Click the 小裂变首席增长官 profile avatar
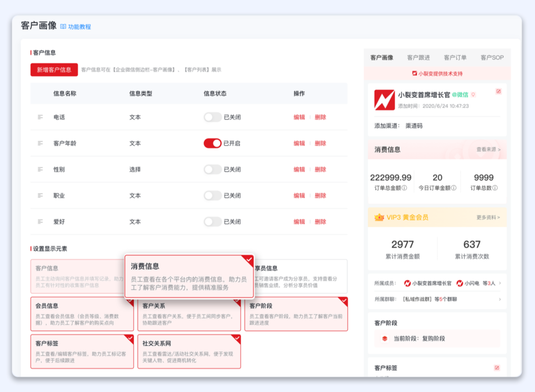535x392 pixels. 384,100
